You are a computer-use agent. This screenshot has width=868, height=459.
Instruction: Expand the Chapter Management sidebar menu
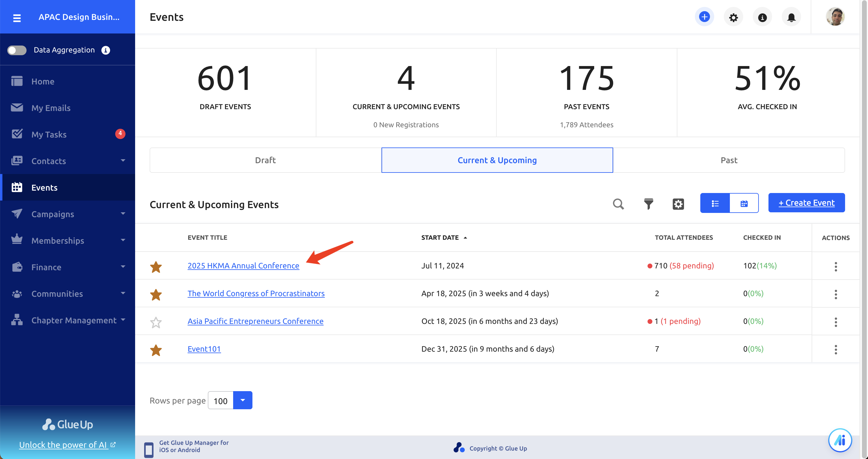pos(67,320)
